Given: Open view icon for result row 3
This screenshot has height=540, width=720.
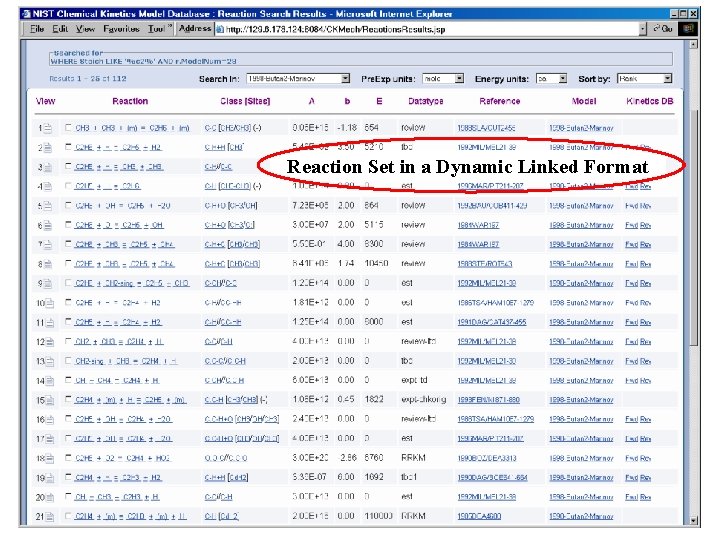Looking at the screenshot, I should pyautogui.click(x=48, y=167).
